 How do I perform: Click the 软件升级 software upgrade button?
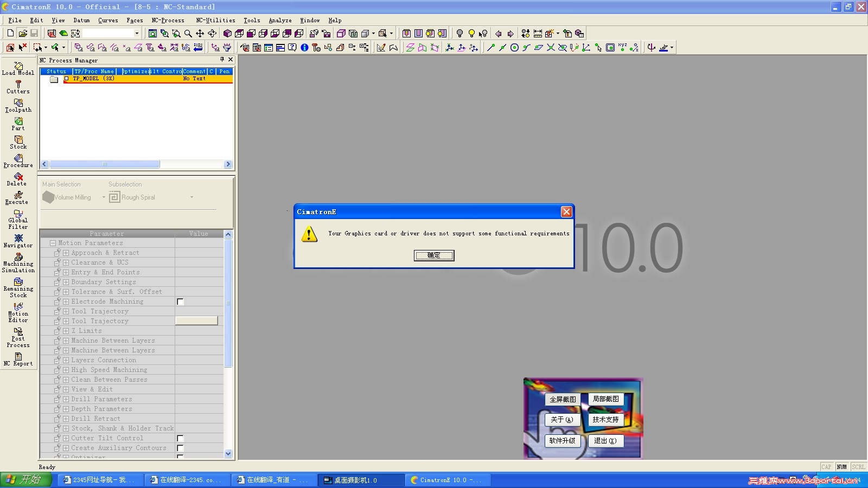(562, 441)
